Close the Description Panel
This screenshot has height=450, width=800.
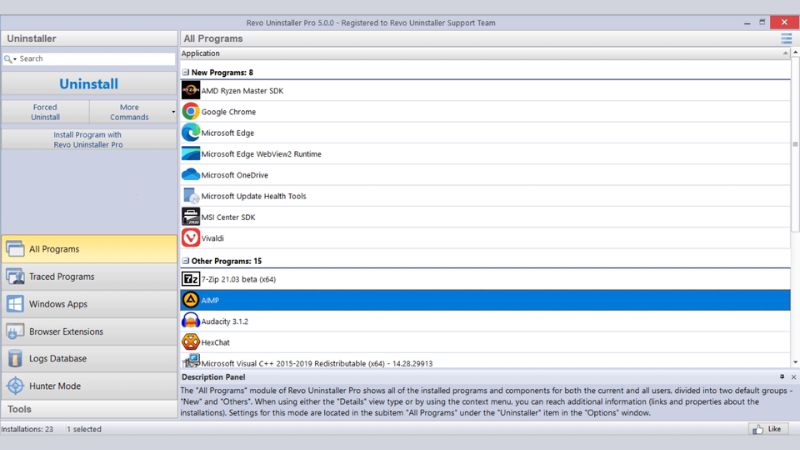coord(793,377)
